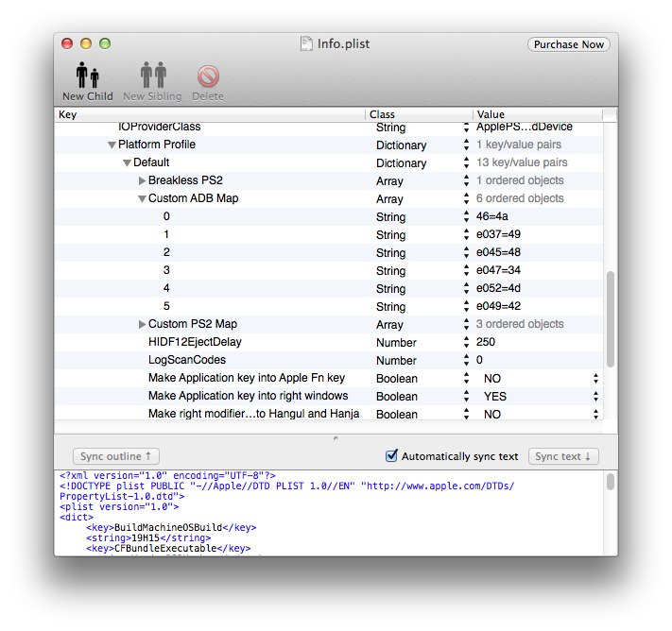Select value e049=42
Screen dimensions: 672x631
tap(498, 306)
